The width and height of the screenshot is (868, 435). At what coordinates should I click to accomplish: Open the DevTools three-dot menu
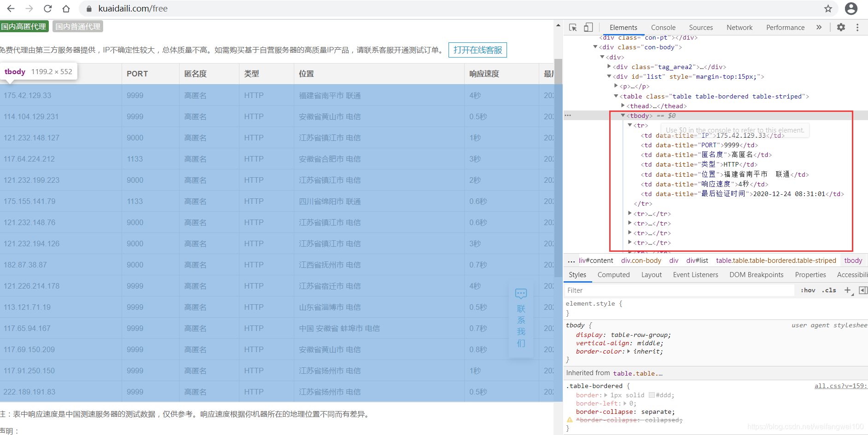857,27
